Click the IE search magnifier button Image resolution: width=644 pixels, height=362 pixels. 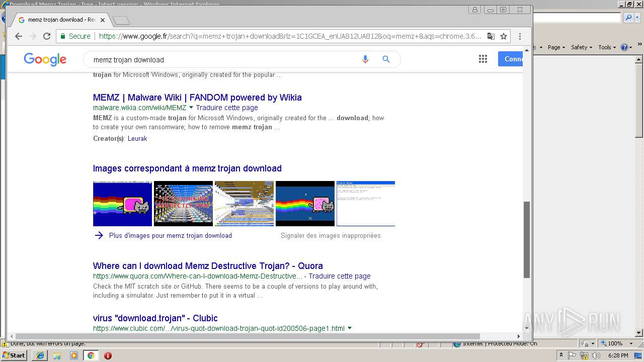628,18
